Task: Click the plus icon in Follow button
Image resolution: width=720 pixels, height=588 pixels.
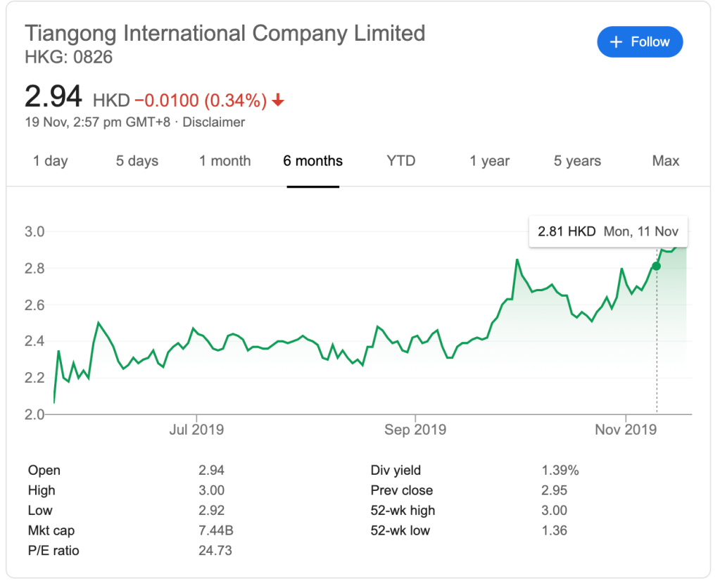Action: click(617, 42)
